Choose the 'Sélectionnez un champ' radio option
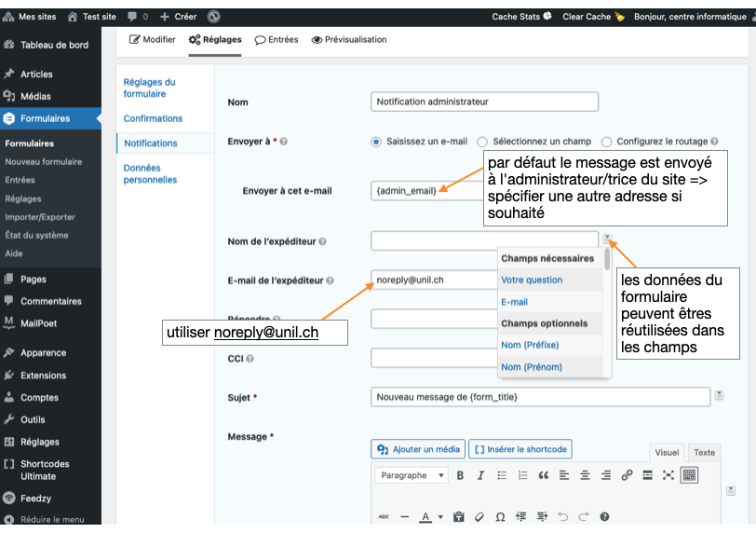The width and height of the screenshot is (756, 533). tap(482, 142)
